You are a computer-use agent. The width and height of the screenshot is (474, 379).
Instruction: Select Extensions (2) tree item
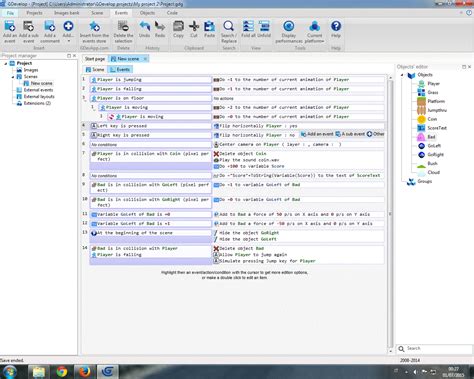(37, 103)
